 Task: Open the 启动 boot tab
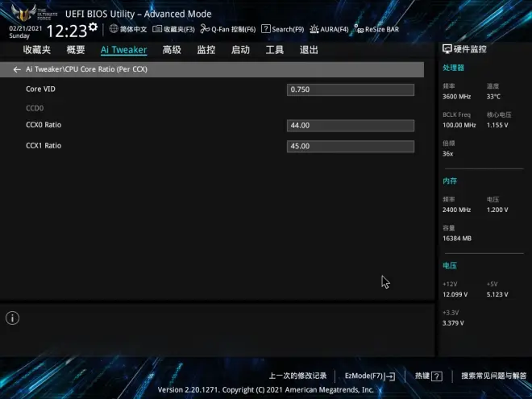click(240, 50)
